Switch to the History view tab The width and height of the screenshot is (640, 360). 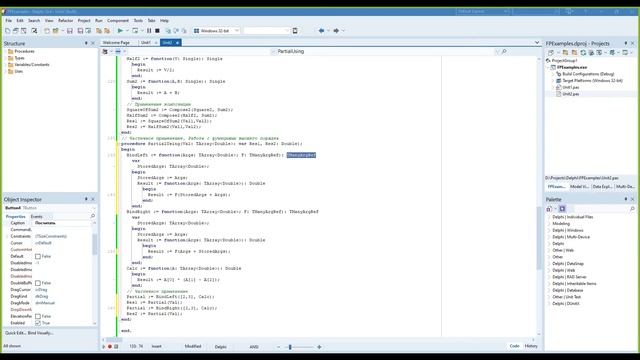point(531,346)
